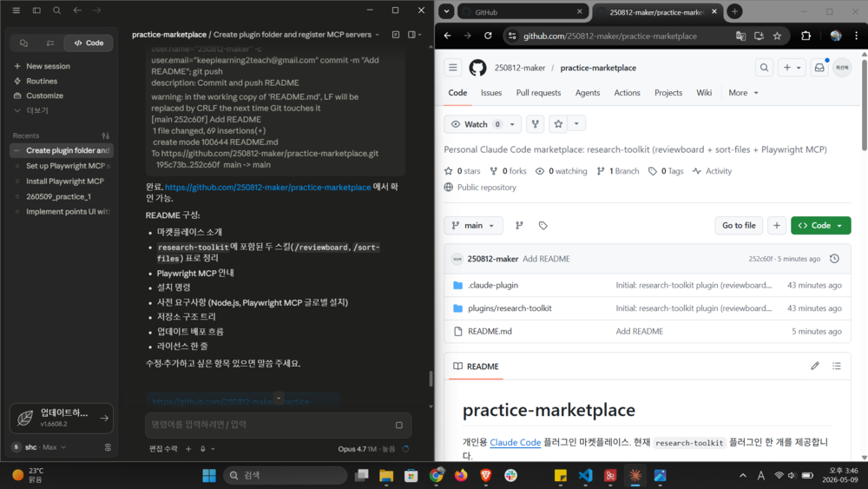Open commit history clock icon
The height and width of the screenshot is (489, 868).
pos(834,259)
